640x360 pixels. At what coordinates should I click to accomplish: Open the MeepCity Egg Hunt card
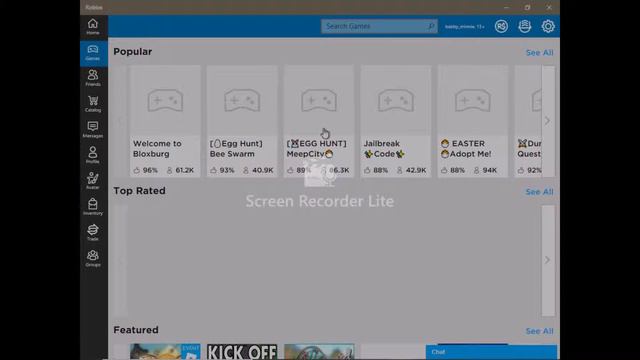coord(319,121)
